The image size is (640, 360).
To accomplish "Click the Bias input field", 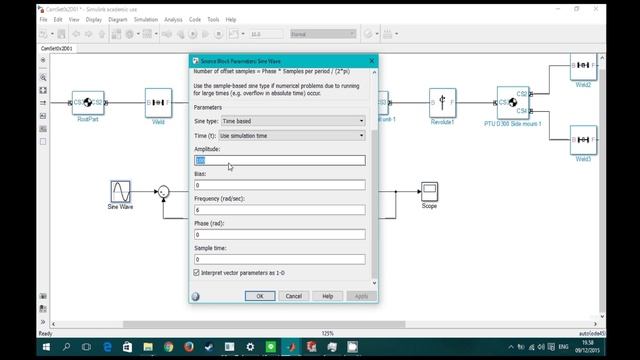I will [x=280, y=185].
